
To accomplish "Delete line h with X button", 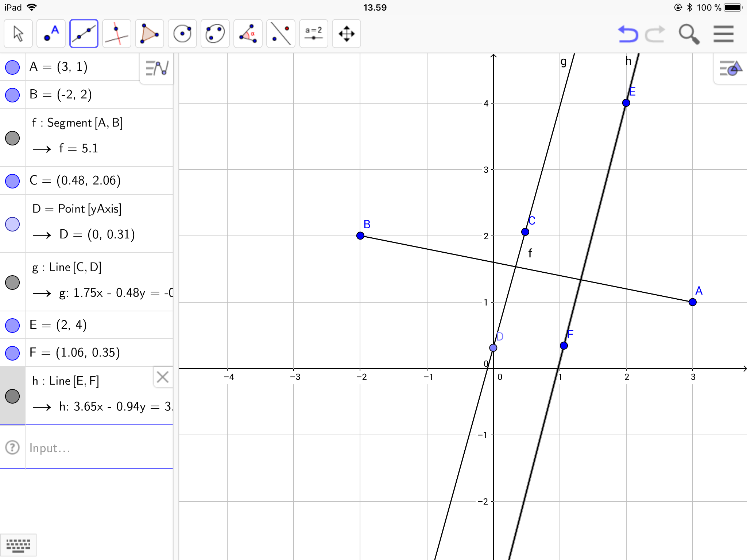I will [162, 377].
